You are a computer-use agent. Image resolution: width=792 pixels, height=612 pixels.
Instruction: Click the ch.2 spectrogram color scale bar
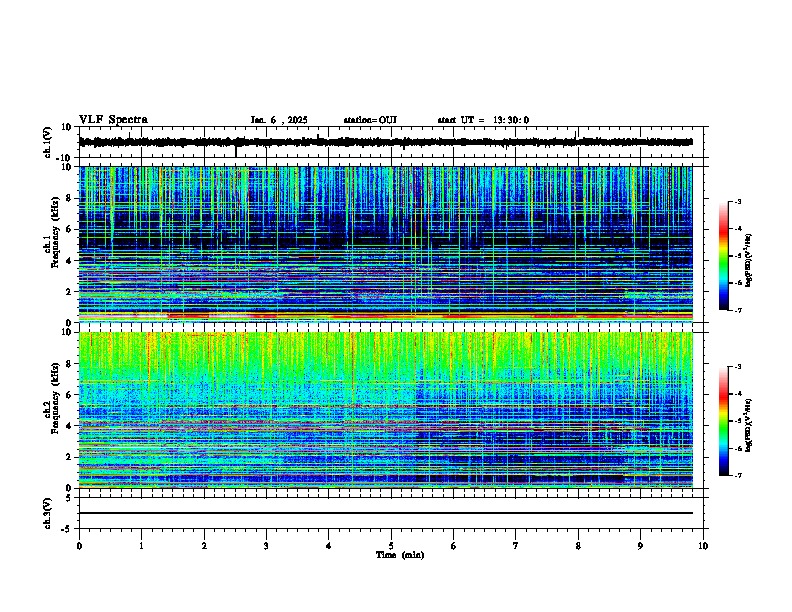(x=724, y=421)
